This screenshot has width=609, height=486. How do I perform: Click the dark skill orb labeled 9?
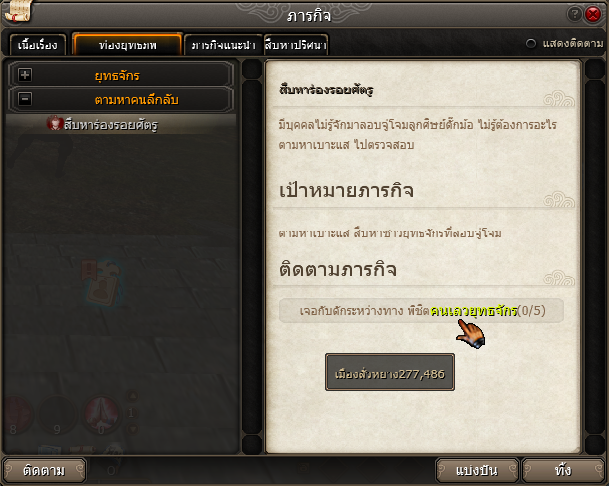57,415
